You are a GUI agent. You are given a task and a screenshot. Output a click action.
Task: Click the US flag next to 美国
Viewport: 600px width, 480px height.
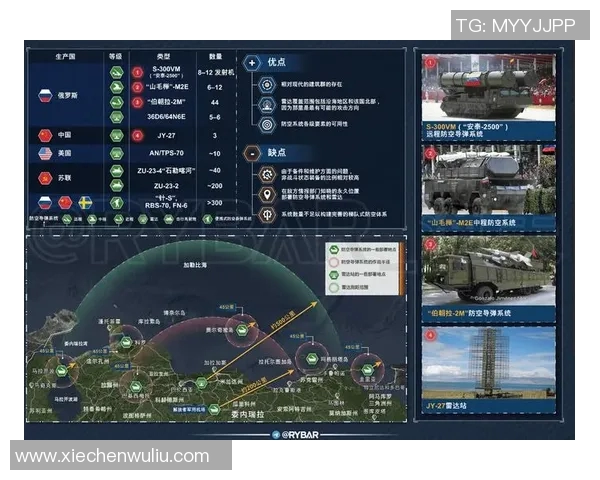click(x=44, y=154)
